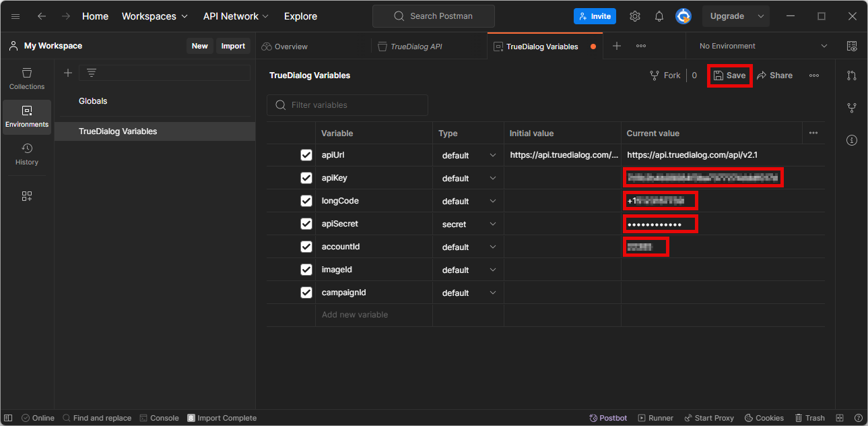868x426 pixels.
Task: Uncheck the apiKey variable checkbox
Action: click(306, 178)
